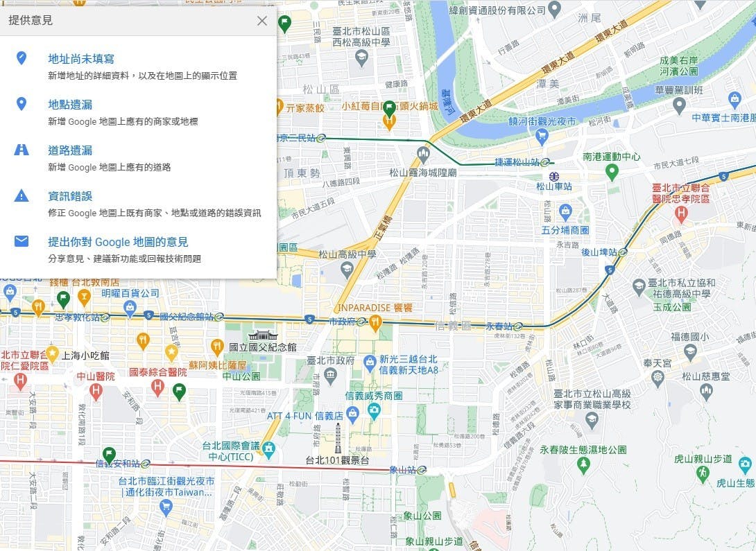Click the 中山公園 park label
This screenshot has width=756, height=551.
241,376
